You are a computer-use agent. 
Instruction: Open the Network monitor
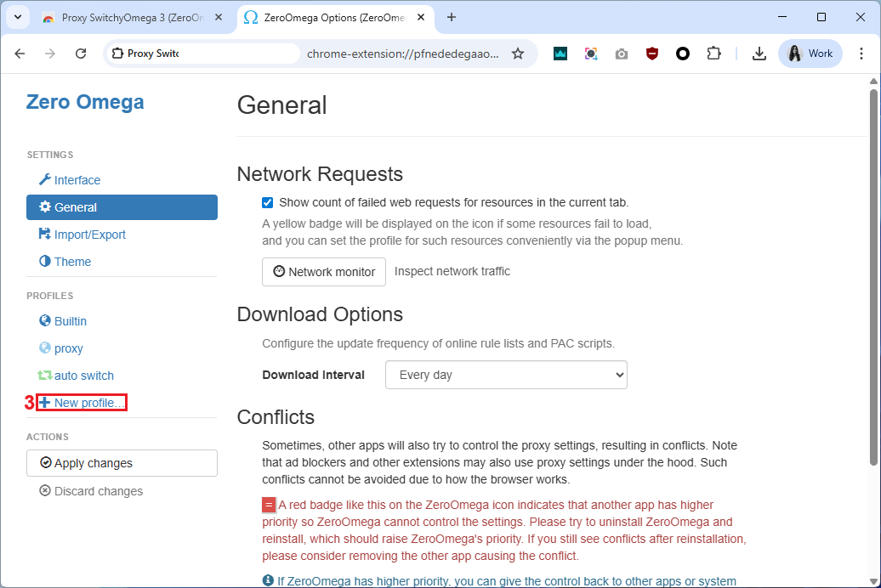click(323, 272)
